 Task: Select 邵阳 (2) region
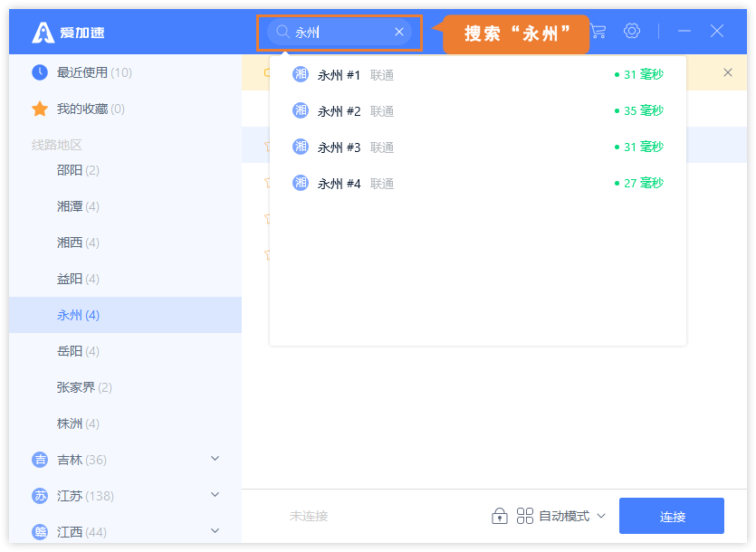(x=125, y=170)
